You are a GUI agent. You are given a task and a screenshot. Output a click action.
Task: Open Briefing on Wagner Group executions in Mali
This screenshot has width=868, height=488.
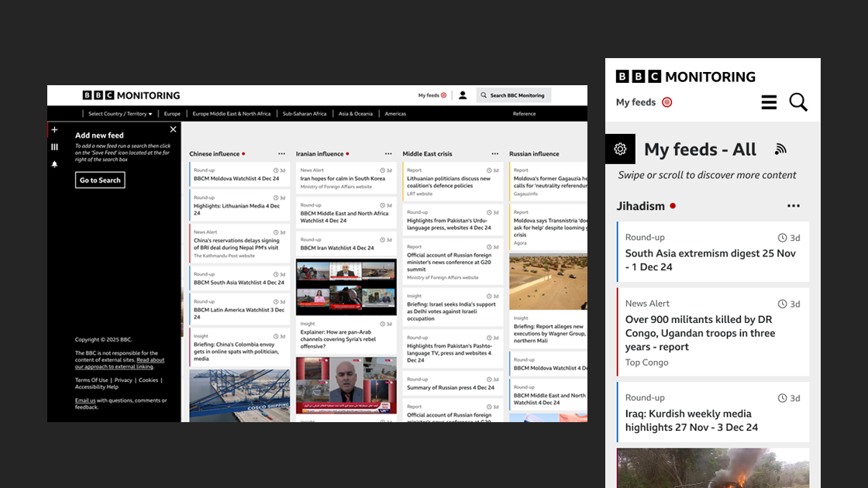coord(549,333)
